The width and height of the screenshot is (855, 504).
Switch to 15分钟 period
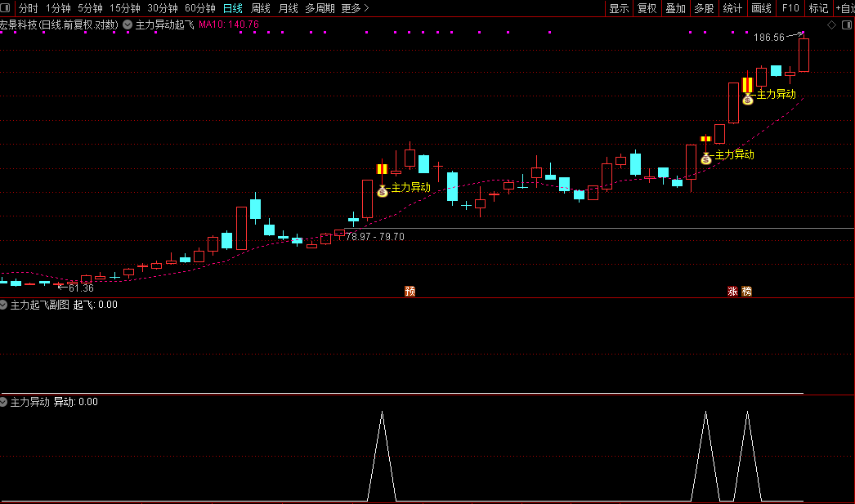pos(125,8)
